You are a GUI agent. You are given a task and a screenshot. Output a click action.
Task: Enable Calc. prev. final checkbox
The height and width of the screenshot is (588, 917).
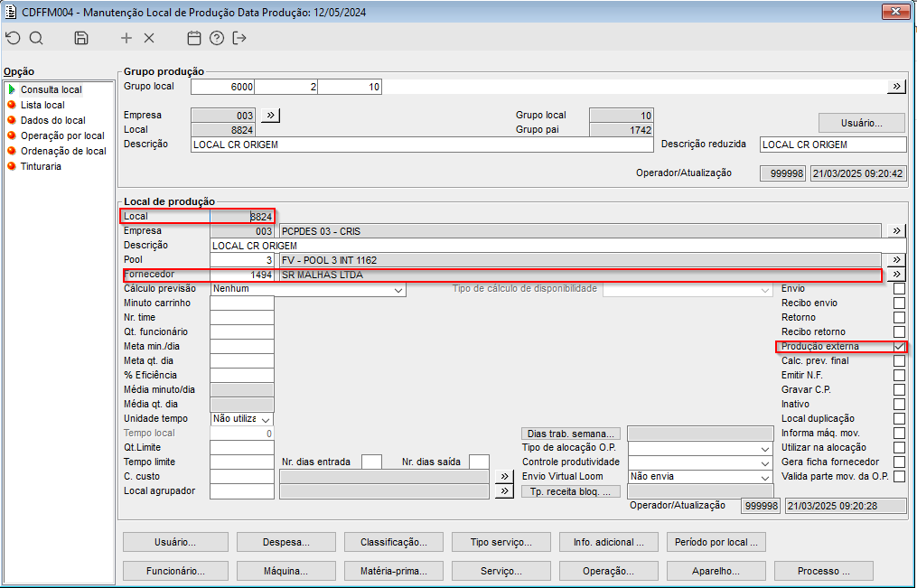click(x=900, y=360)
